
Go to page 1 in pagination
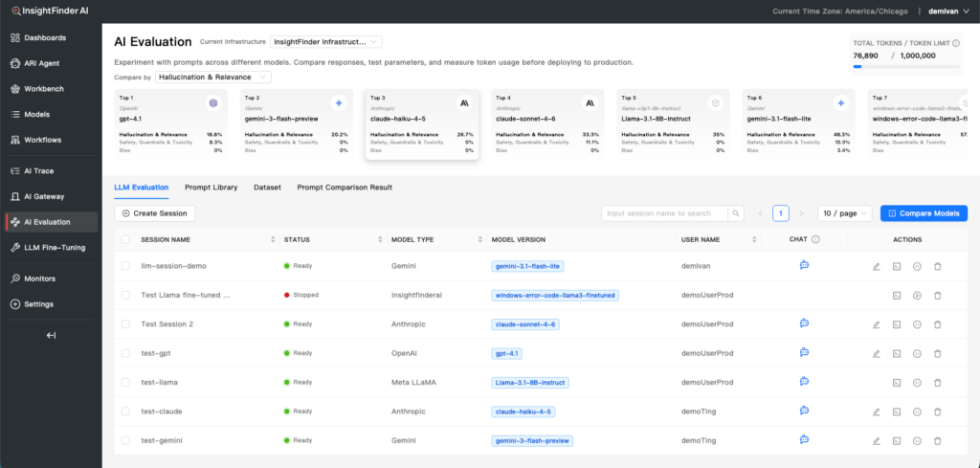click(780, 213)
